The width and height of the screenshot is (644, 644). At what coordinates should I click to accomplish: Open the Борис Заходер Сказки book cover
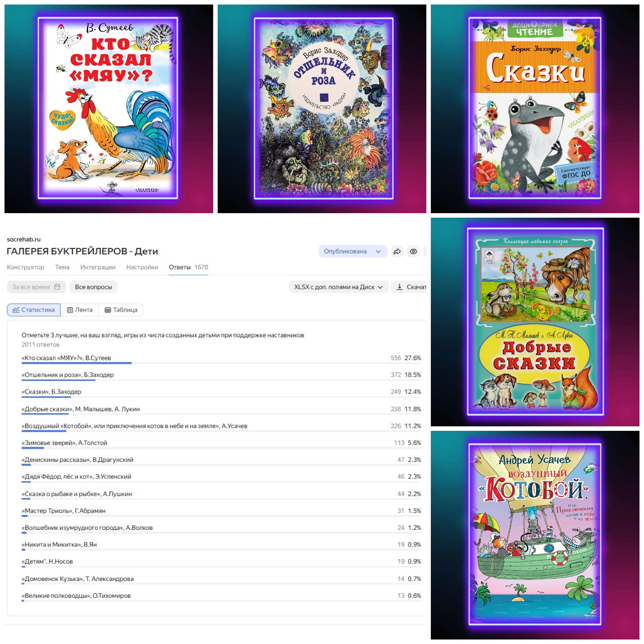[x=535, y=108]
